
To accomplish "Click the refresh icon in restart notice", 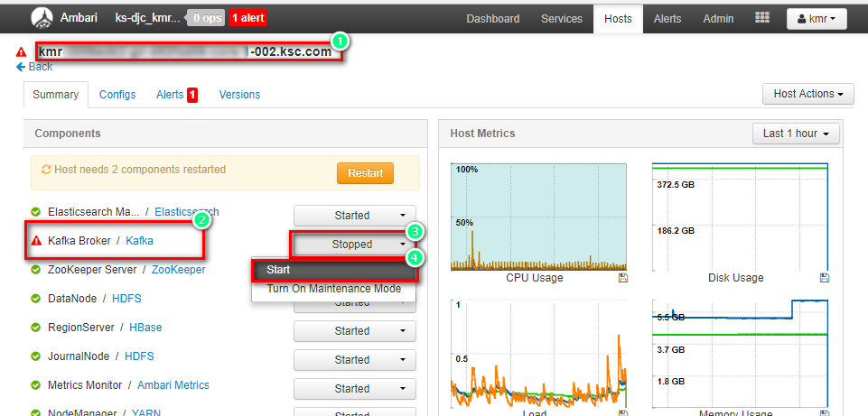I will click(46, 170).
